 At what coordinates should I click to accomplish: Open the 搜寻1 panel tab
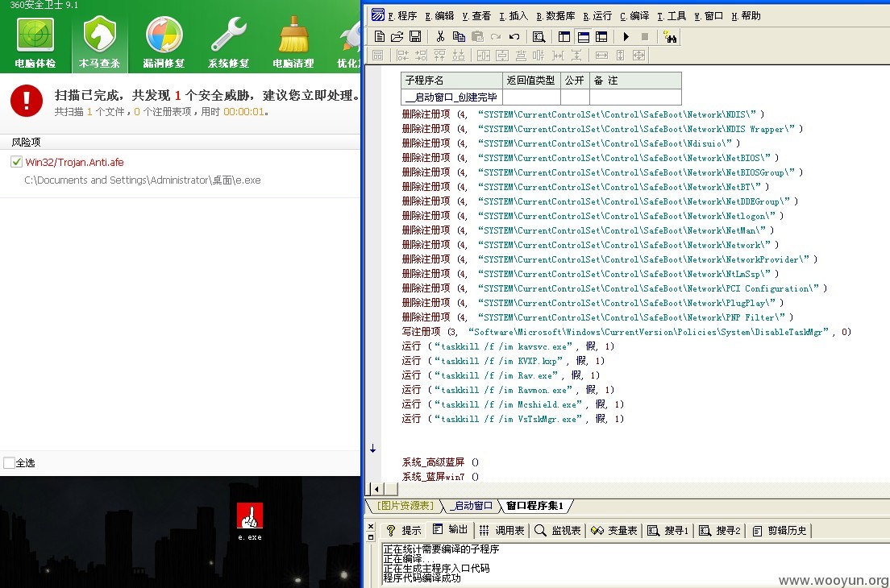click(x=668, y=530)
